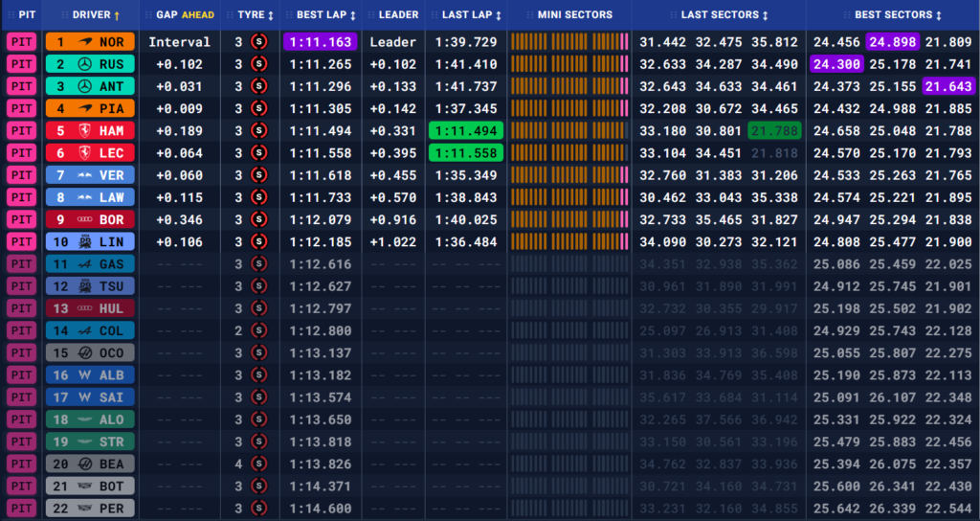Click purple best sector 21.643
This screenshot has width=980, height=521.
(x=948, y=86)
